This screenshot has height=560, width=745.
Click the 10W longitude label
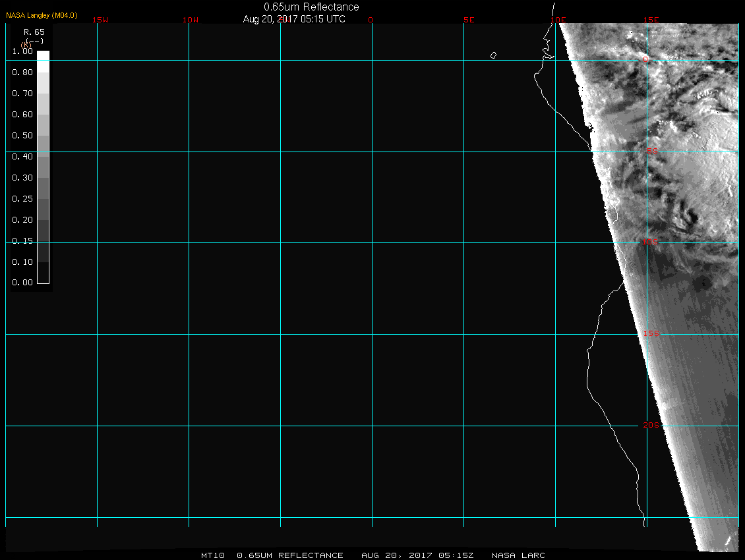(191, 20)
